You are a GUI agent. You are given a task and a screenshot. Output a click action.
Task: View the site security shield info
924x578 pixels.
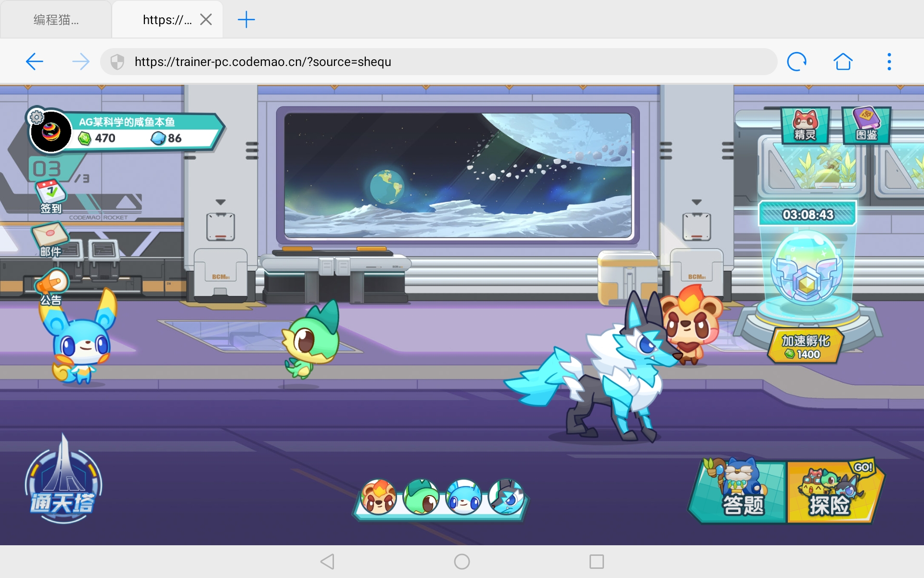(x=117, y=62)
